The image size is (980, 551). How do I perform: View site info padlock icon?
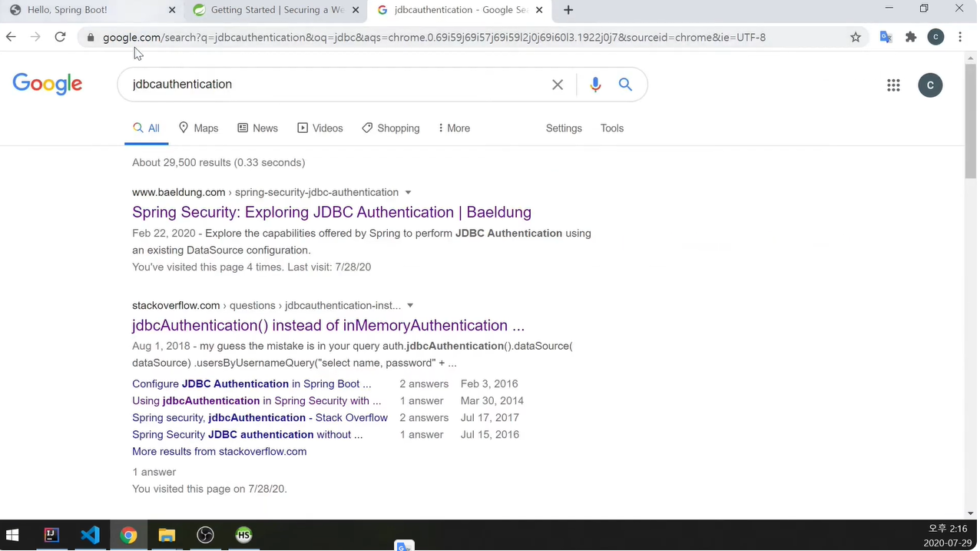(91, 37)
